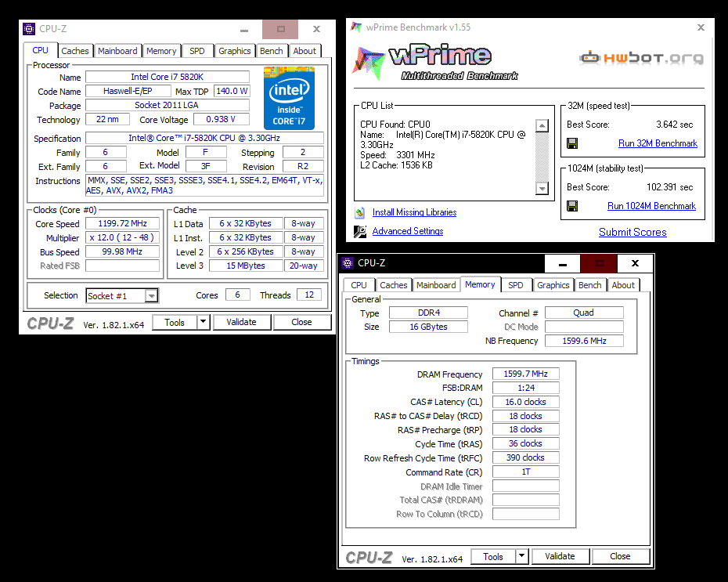
Task: Click the Level 3 cache value 15 MBytes
Action: coord(246,266)
